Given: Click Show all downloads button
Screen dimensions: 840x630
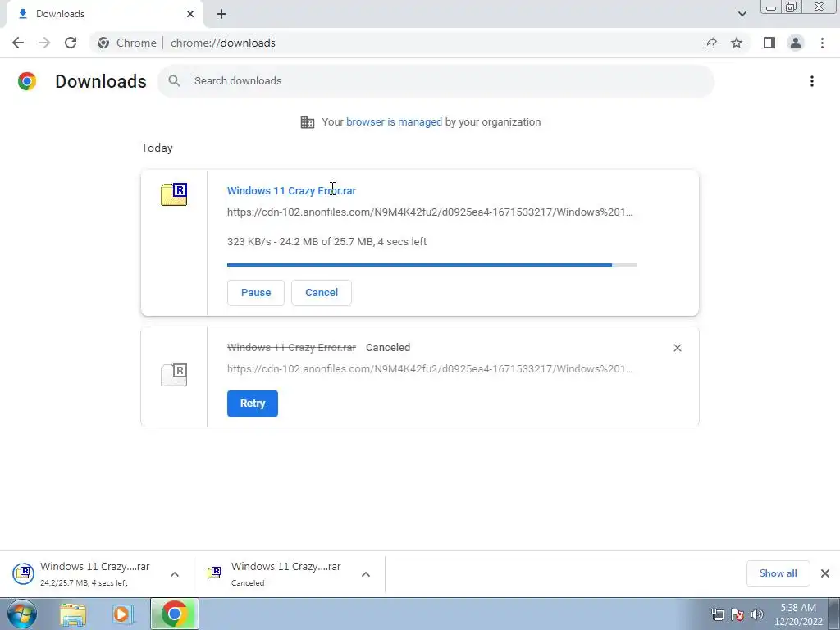Looking at the screenshot, I should point(778,573).
